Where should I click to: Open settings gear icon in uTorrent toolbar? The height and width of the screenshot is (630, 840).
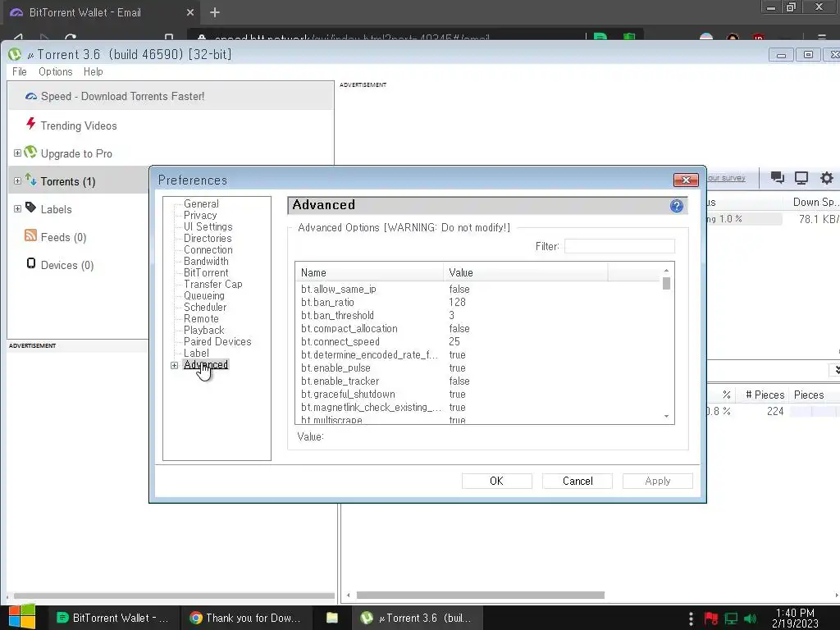pyautogui.click(x=827, y=178)
